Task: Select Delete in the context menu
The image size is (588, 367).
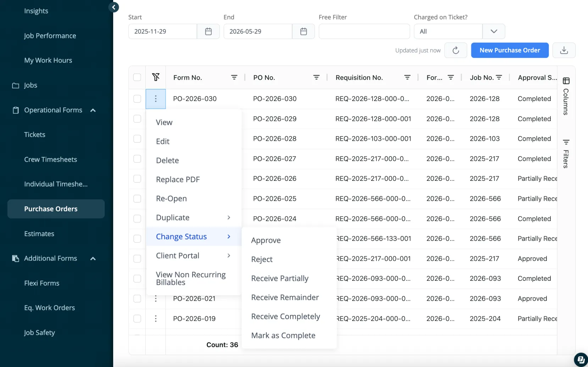Action: pyautogui.click(x=194, y=161)
